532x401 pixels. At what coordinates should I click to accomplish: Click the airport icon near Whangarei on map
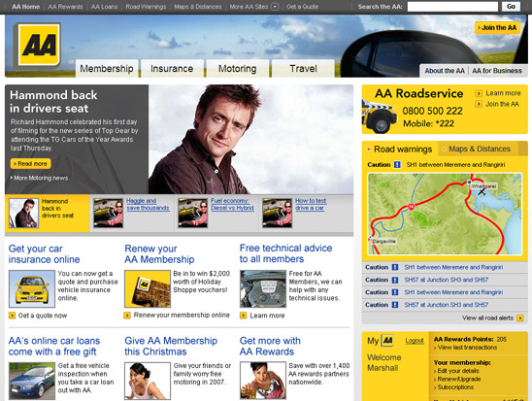(x=482, y=192)
